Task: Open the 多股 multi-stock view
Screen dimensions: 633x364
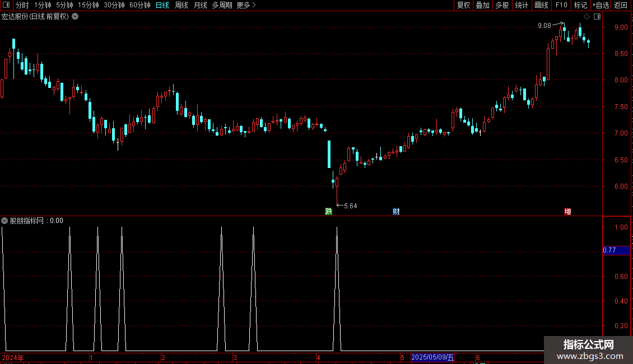Action: pyautogui.click(x=502, y=5)
